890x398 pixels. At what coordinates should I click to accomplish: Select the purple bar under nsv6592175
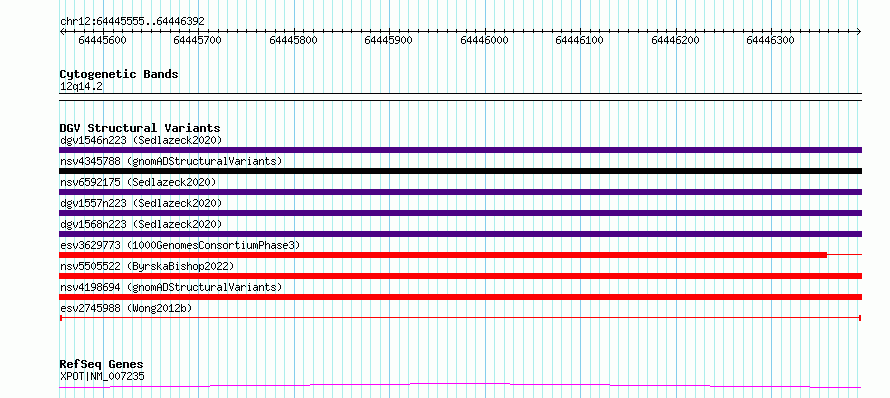click(461, 192)
